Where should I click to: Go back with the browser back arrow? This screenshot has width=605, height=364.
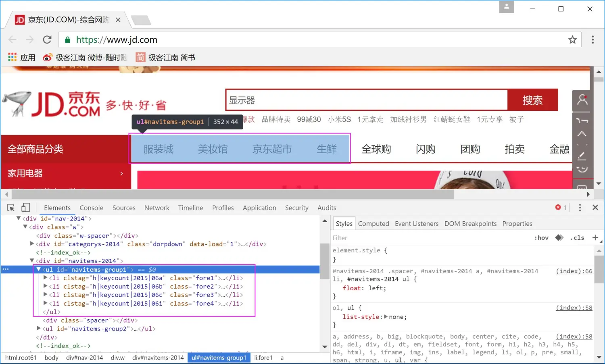(13, 40)
